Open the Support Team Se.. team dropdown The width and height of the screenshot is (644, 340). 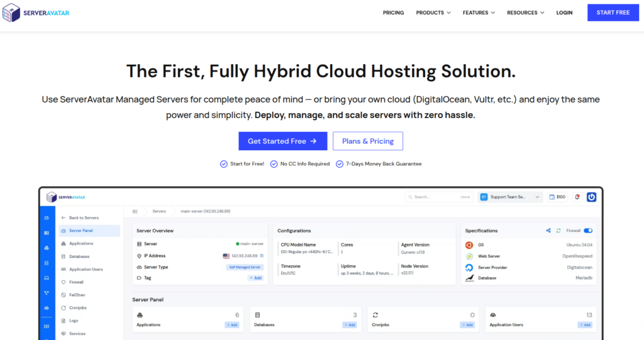(x=509, y=197)
